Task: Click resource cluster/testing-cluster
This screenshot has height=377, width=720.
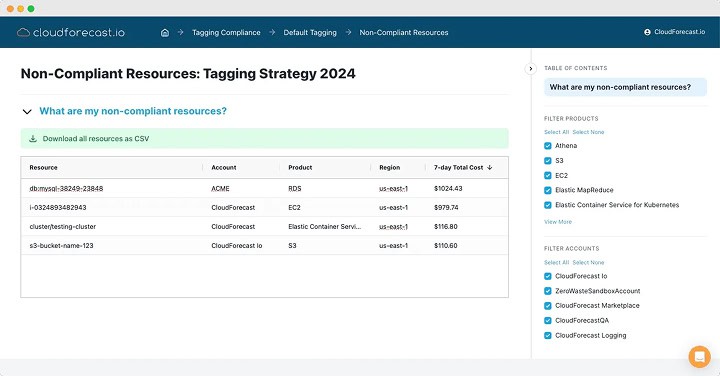Action: tap(62, 227)
